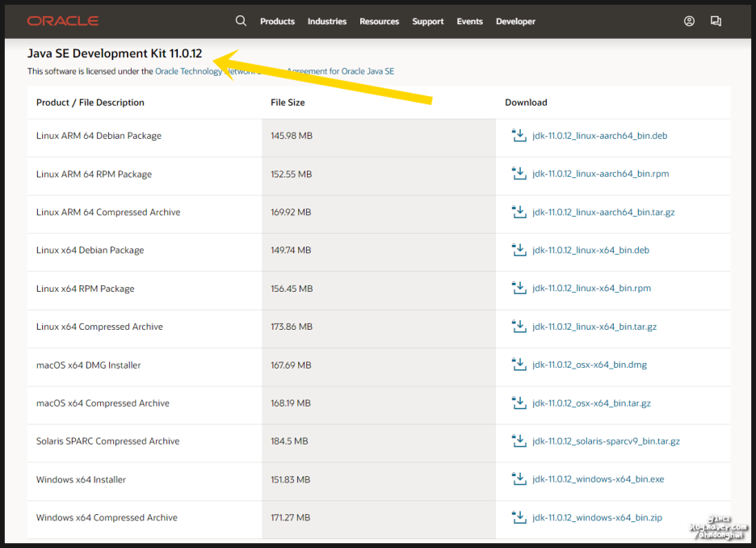This screenshot has width=756, height=548.
Task: Select macOS x64 DMG Installer text
Action: (88, 365)
